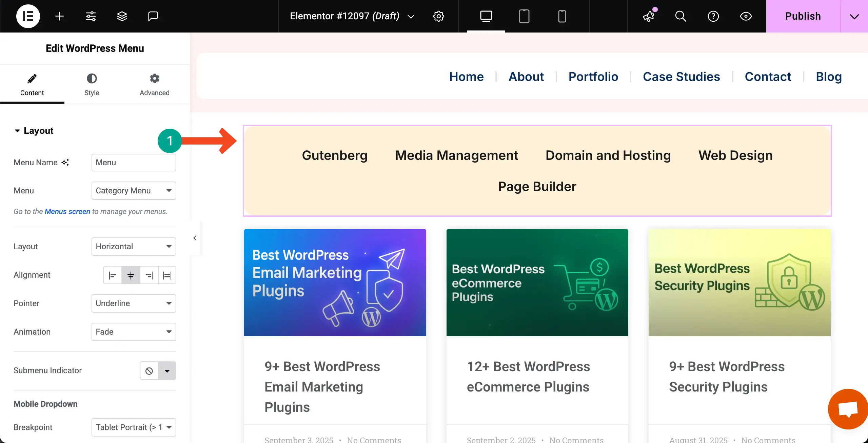Open the Animation Fade dropdown
Viewport: 868px width, 443px height.
point(134,332)
